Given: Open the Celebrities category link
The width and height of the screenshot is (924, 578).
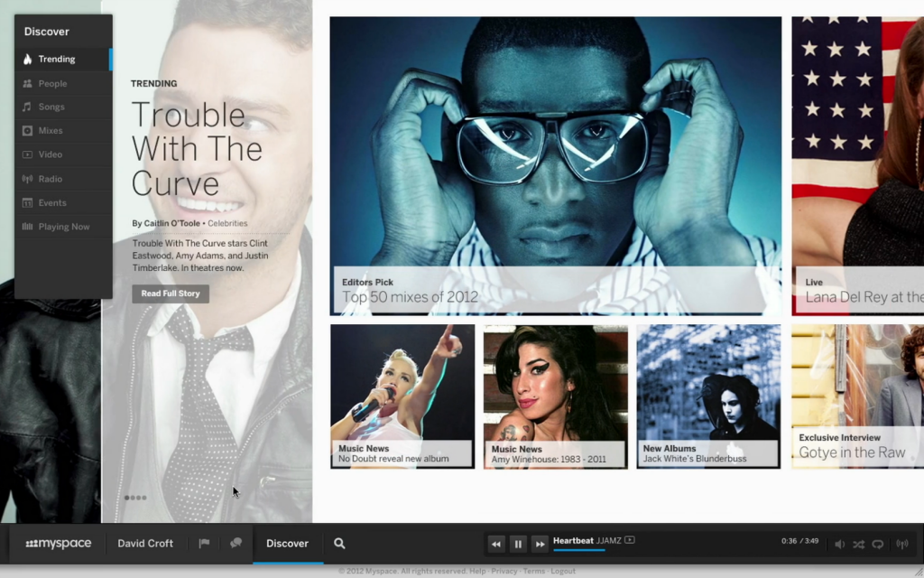Looking at the screenshot, I should (227, 224).
